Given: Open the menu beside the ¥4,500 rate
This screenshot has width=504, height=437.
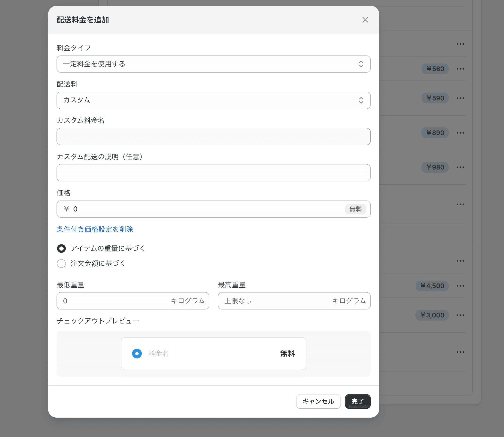Looking at the screenshot, I should [460, 286].
